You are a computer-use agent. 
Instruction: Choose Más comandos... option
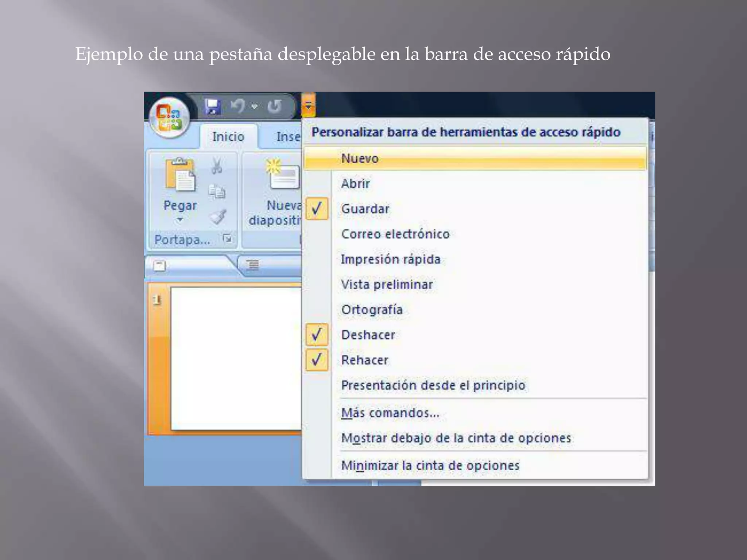[x=390, y=413]
